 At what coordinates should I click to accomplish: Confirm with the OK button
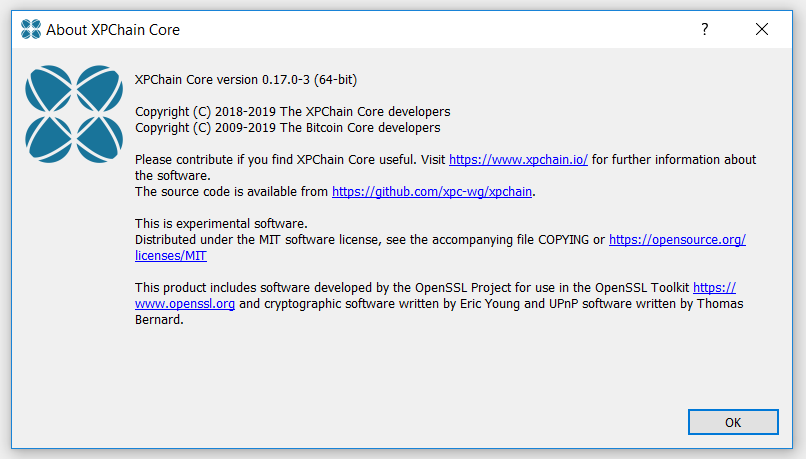pyautogui.click(x=733, y=423)
